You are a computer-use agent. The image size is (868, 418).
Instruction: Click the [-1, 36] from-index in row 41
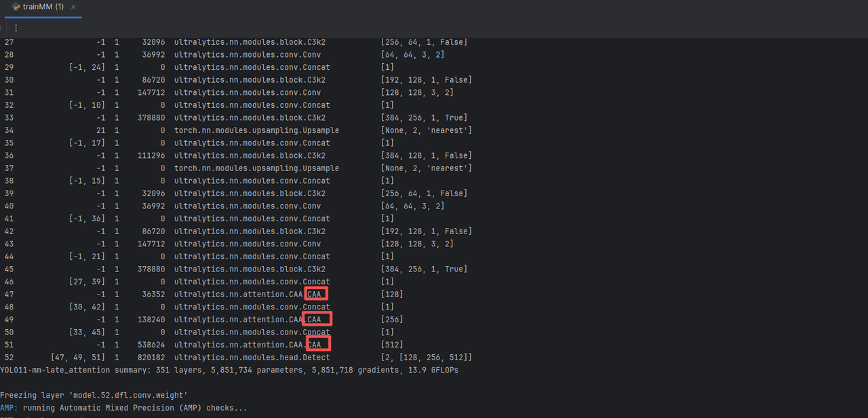(87, 218)
